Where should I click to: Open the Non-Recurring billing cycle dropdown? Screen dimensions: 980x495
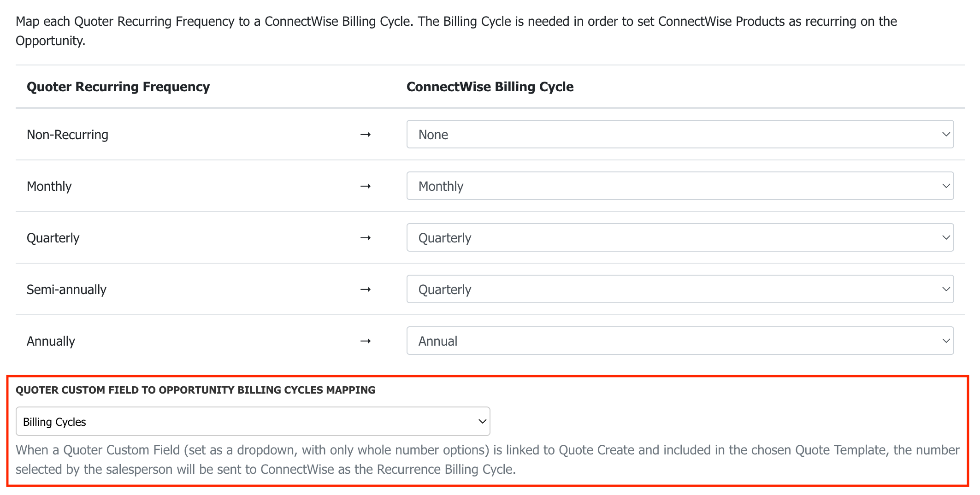pos(680,134)
